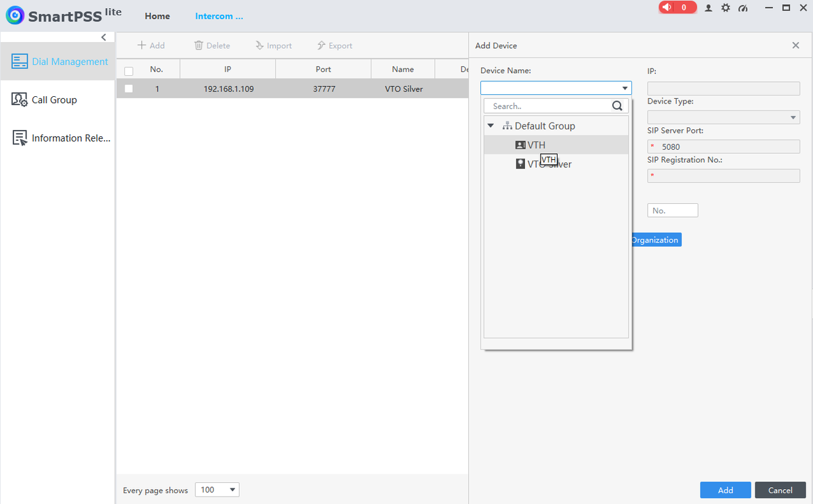This screenshot has height=504, width=813.
Task: Click the blue Add button in dialog
Action: point(725,490)
